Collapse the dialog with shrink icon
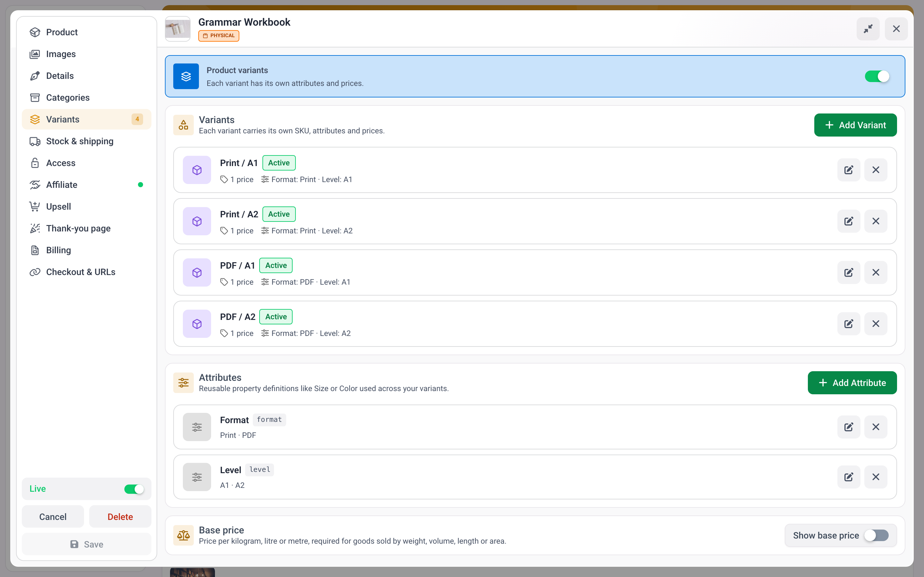This screenshot has height=577, width=924. 868,29
